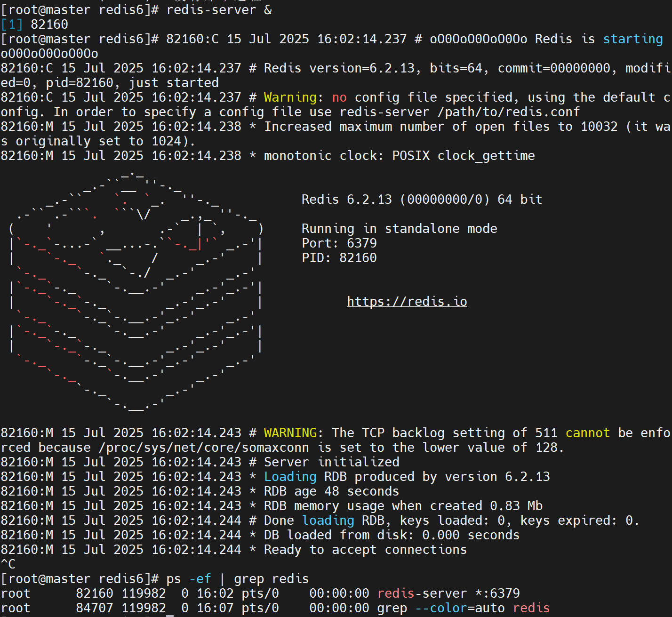
Task: Click the '/path/to/redis.conf' path text
Action: [x=509, y=112]
